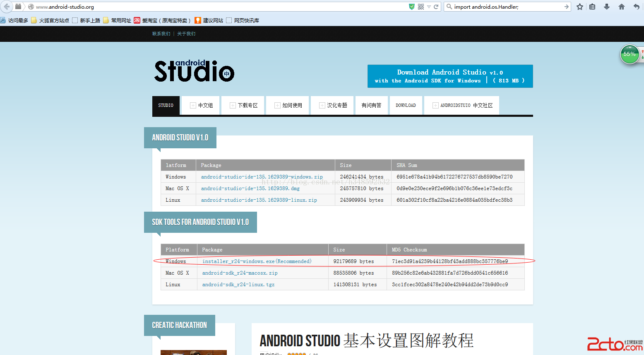This screenshot has width=644, height=355.
Task: Click the reload page icon
Action: click(436, 7)
